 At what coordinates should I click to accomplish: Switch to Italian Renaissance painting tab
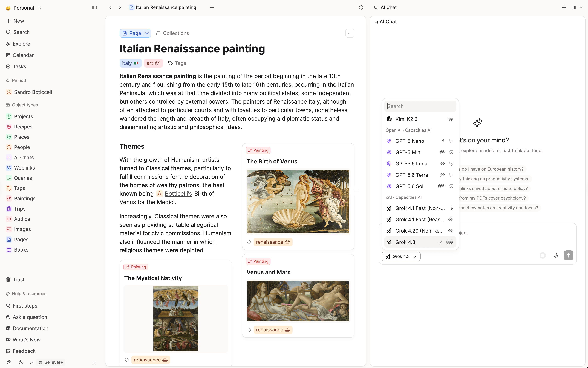pyautogui.click(x=163, y=8)
